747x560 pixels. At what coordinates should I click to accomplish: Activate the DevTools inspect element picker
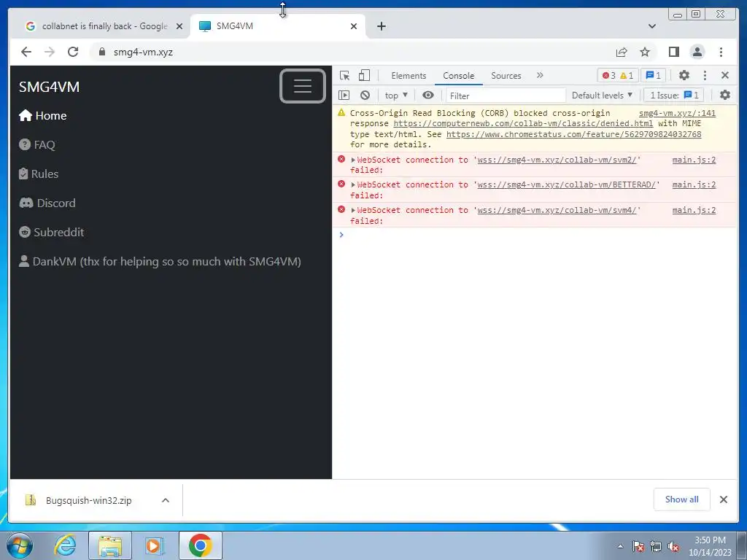click(x=344, y=75)
